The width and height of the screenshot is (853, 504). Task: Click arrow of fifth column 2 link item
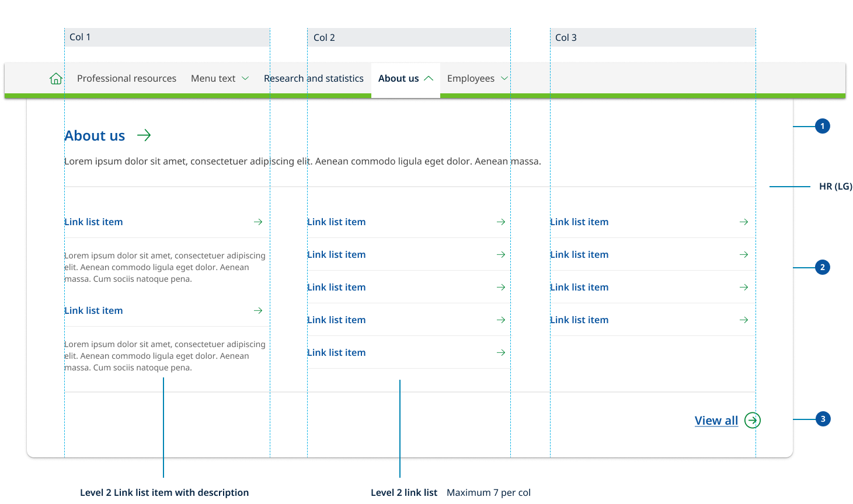click(501, 353)
